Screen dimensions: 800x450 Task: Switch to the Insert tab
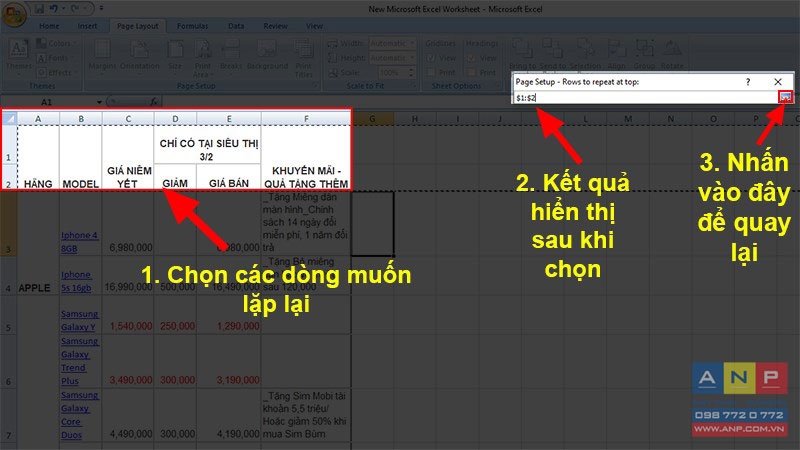click(87, 26)
